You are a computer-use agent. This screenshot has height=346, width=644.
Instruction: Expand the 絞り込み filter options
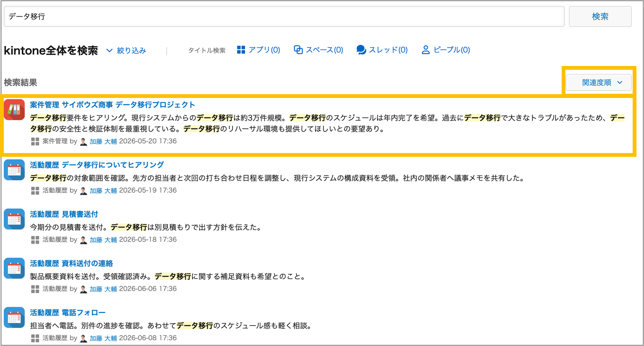pyautogui.click(x=126, y=50)
